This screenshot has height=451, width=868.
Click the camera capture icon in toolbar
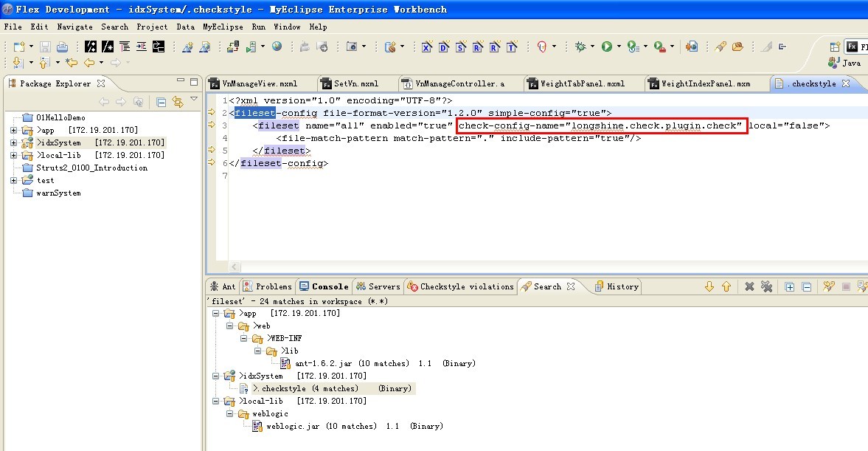352,47
